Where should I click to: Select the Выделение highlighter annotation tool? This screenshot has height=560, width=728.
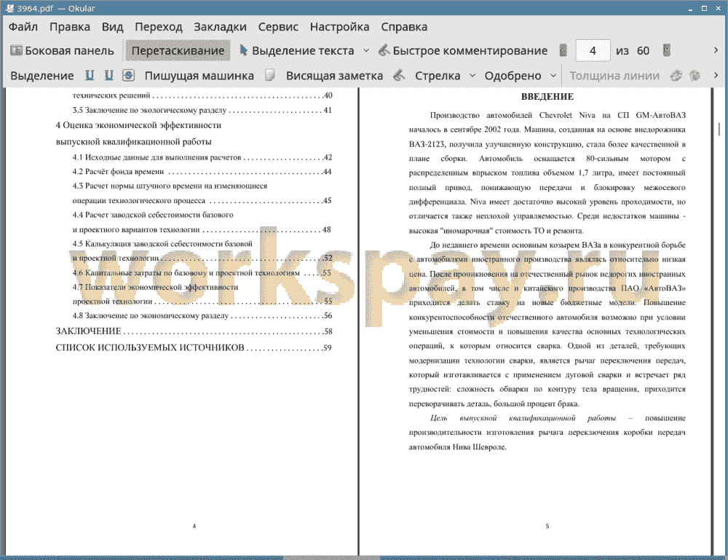coord(41,76)
